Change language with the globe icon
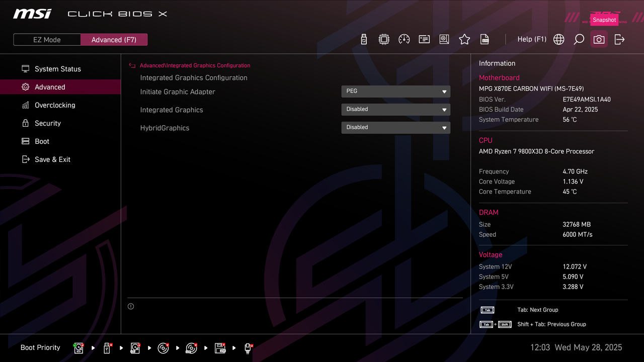This screenshot has height=362, width=644. (x=558, y=39)
